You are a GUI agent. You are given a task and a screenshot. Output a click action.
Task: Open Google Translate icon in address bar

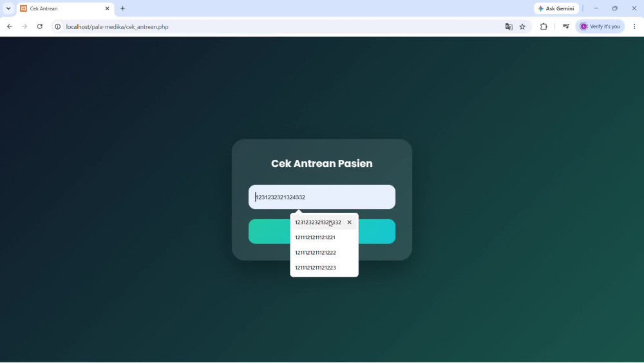[x=509, y=26]
